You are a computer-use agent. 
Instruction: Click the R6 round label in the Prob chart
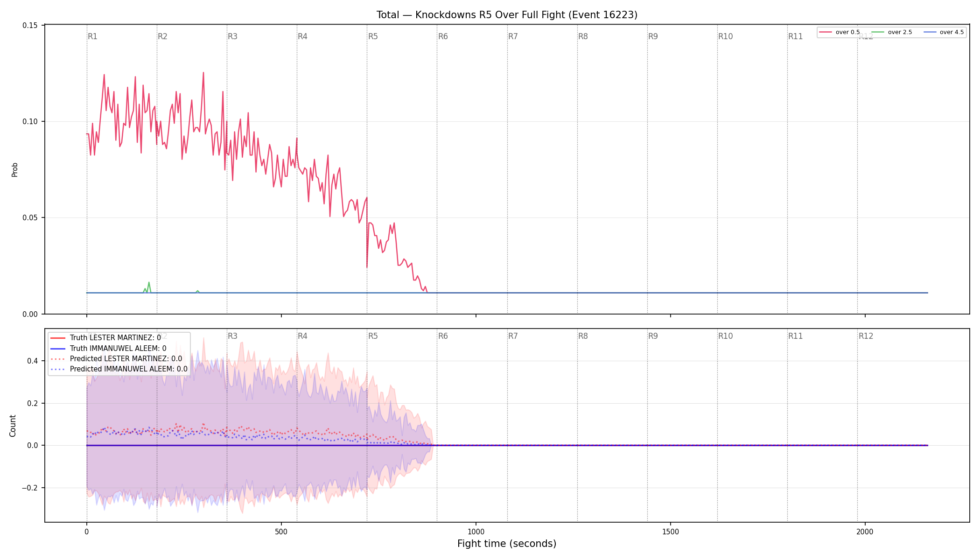coord(443,36)
